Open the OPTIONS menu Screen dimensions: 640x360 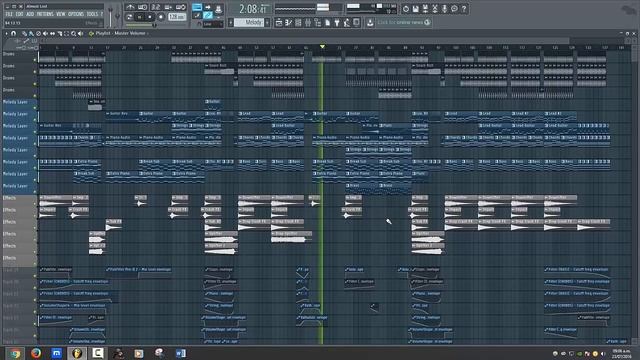pyautogui.click(x=76, y=14)
